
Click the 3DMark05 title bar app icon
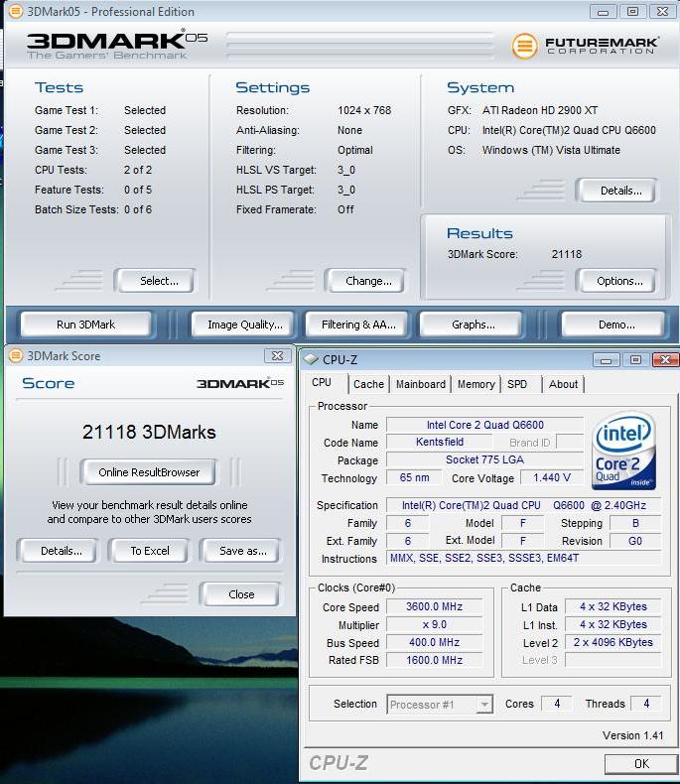coord(16,11)
